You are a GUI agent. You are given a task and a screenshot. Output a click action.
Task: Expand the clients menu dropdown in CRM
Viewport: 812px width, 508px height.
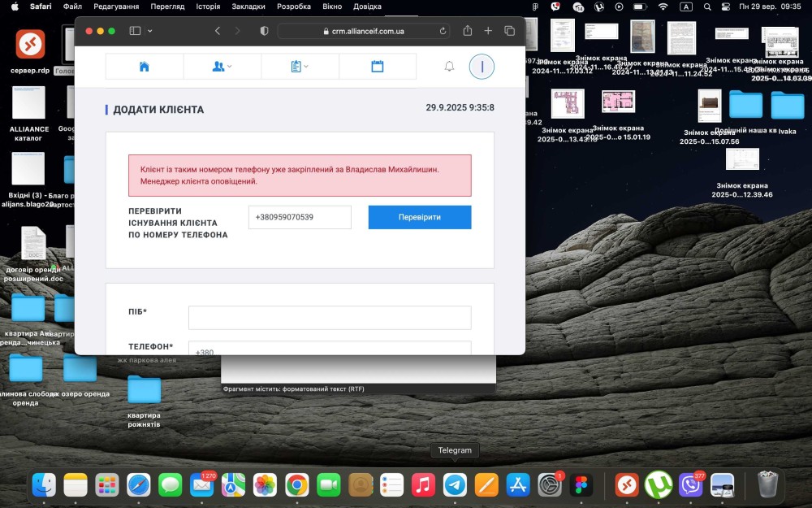tap(222, 67)
